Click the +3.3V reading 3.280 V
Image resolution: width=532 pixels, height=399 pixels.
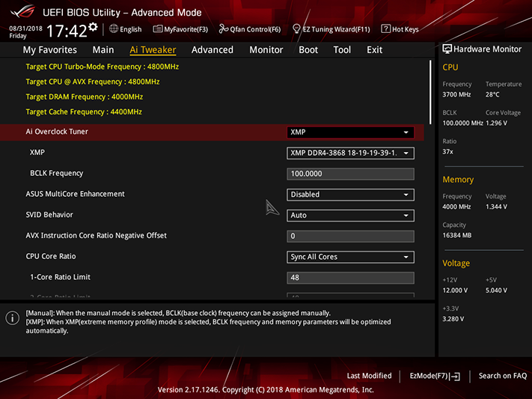453,319
